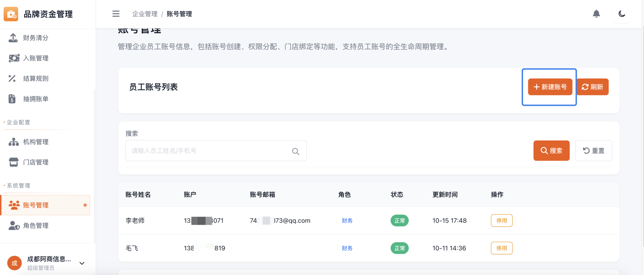Toggle dark mode with the moon icon
The image size is (644, 275).
pyautogui.click(x=622, y=14)
